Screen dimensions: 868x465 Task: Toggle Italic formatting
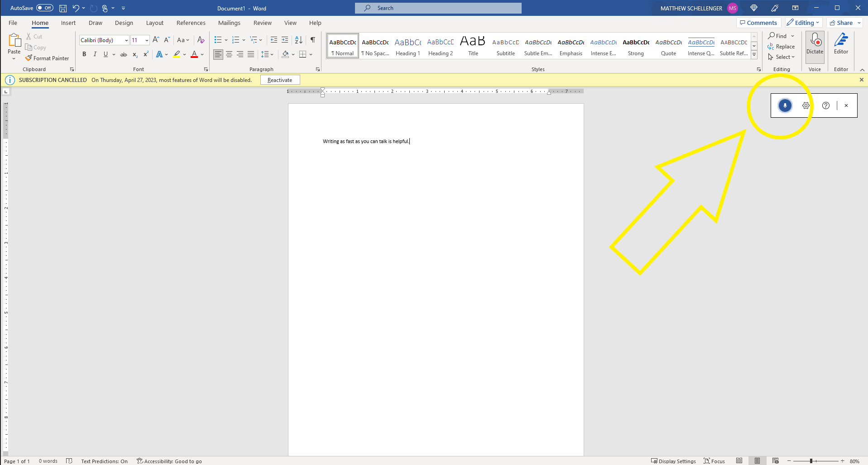[95, 54]
